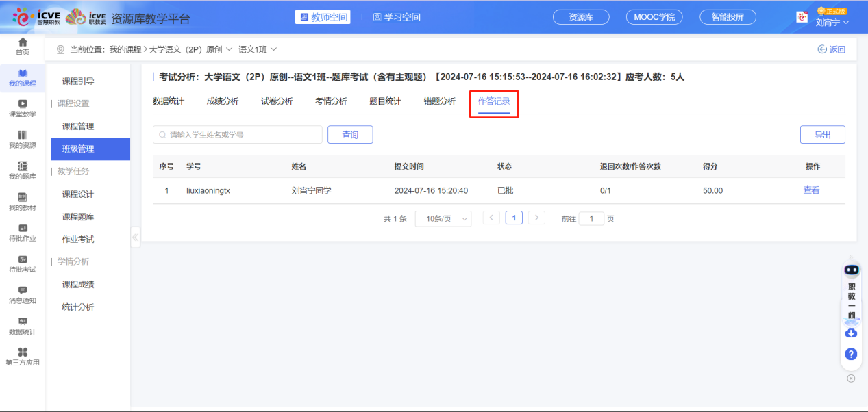Open the 刘肖宁 user account dropdown

832,22
